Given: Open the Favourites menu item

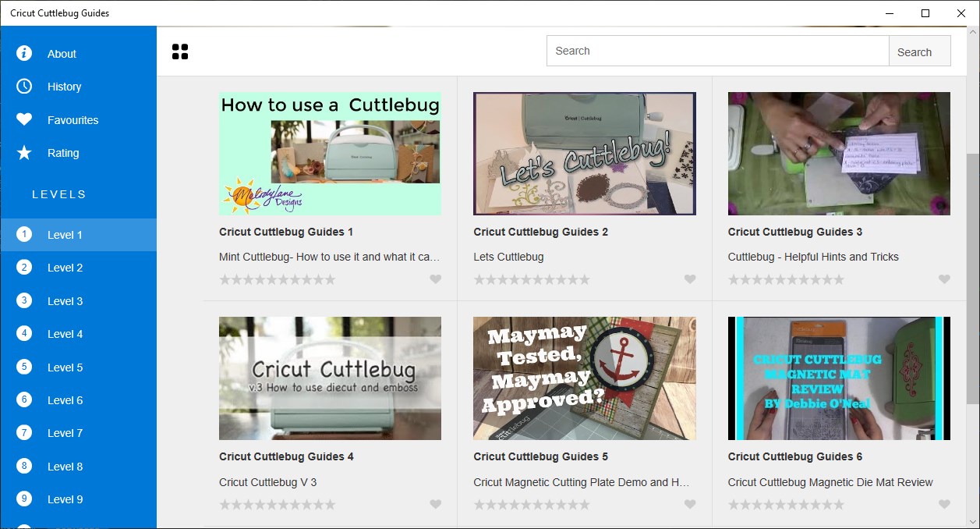Looking at the screenshot, I should tap(78, 120).
